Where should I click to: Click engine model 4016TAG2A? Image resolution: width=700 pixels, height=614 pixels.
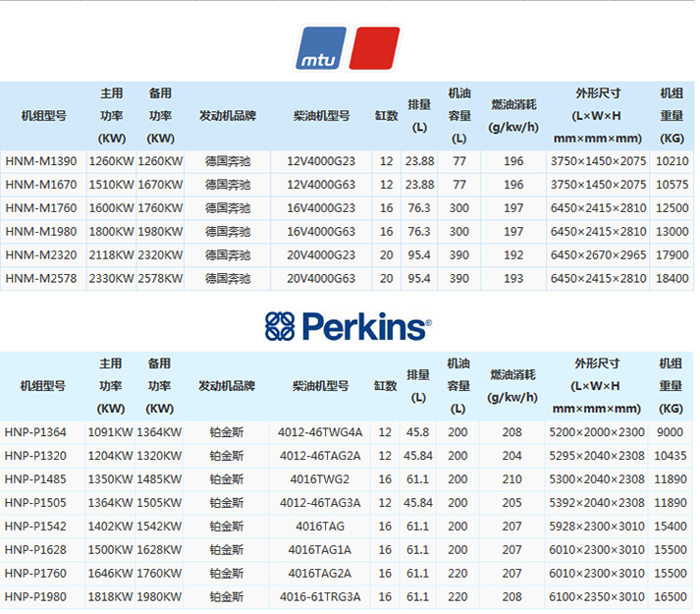pyautogui.click(x=320, y=573)
